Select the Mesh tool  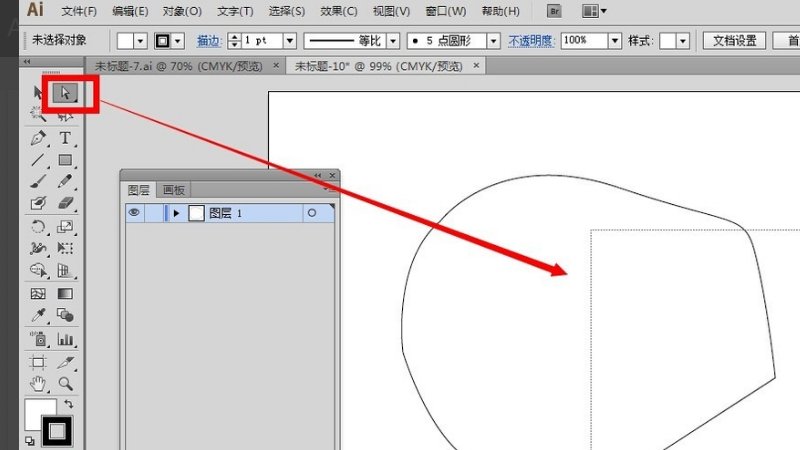pos(38,294)
